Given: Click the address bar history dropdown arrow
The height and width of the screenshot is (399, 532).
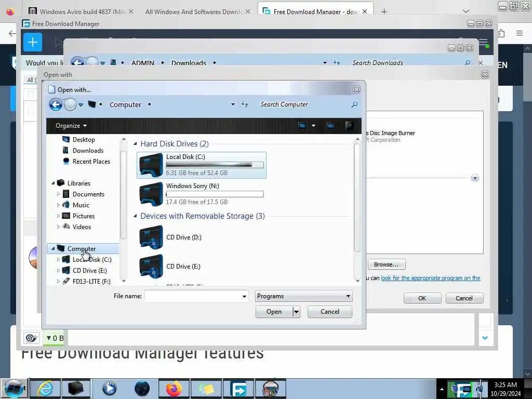Looking at the screenshot, I should tap(233, 104).
